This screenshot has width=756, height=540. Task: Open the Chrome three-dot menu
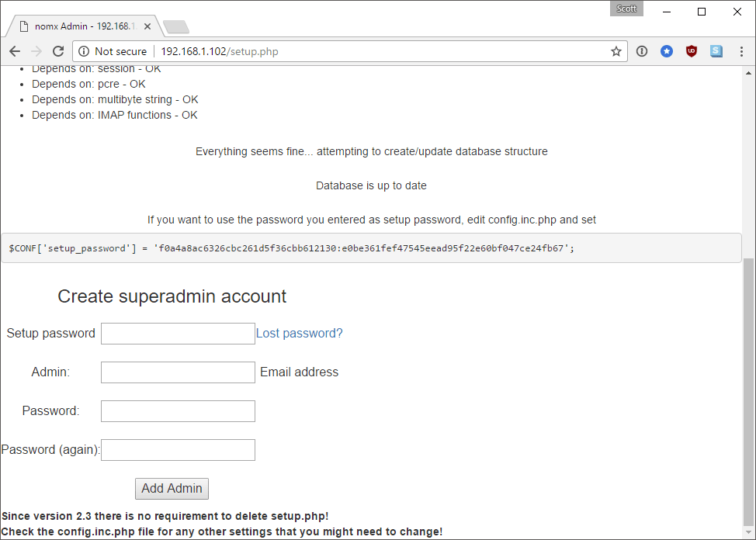(741, 51)
